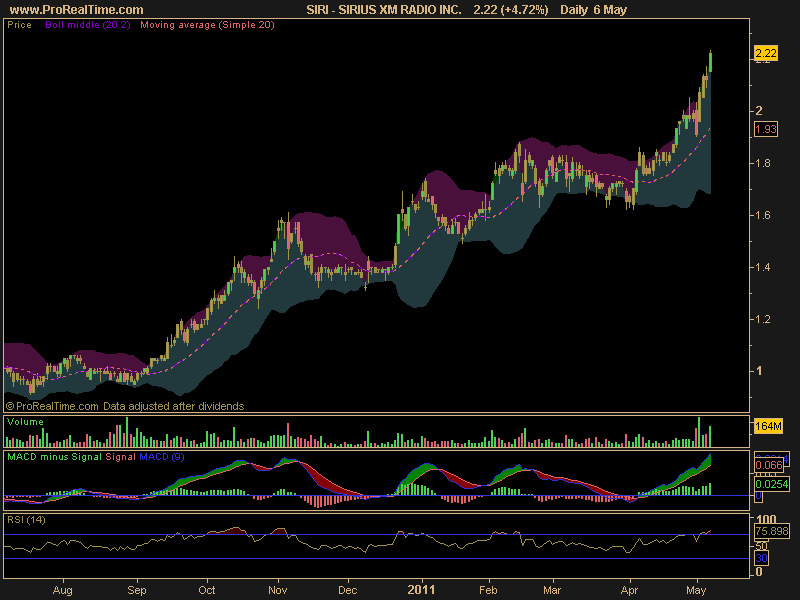Click the Volume panel label
Screen dimensions: 800x600
tap(26, 422)
